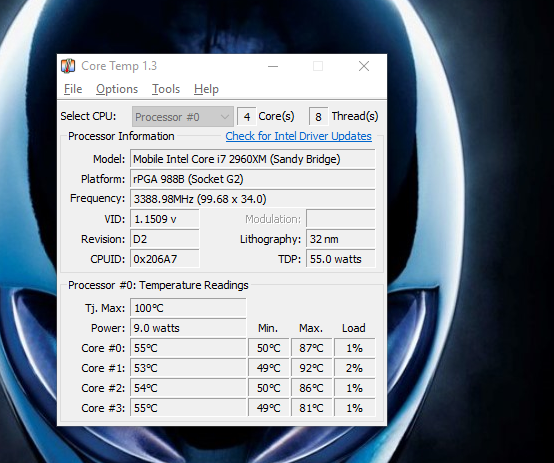Click the Tj. Max value 100°C

tap(188, 308)
